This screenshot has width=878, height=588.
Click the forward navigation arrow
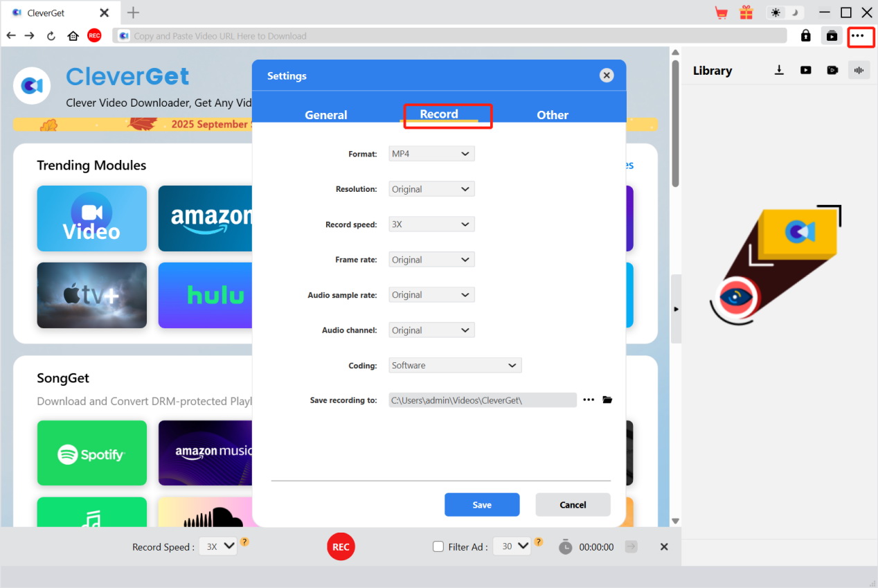coord(30,35)
